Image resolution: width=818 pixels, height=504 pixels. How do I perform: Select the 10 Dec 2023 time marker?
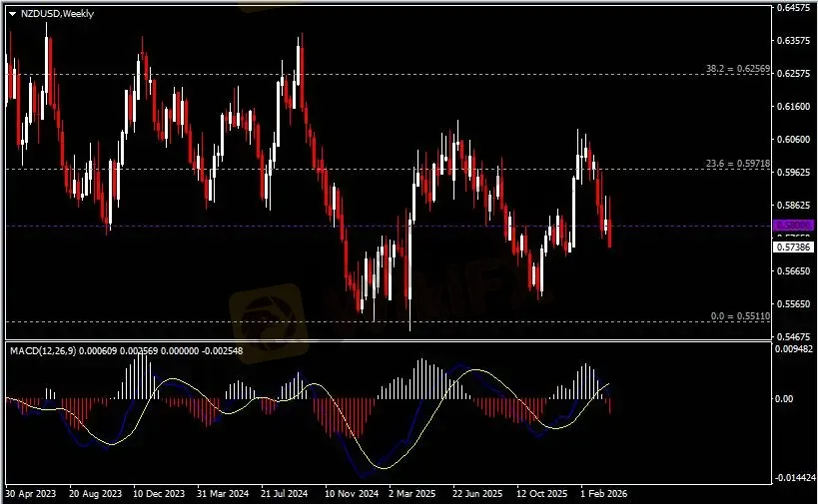coord(158,493)
